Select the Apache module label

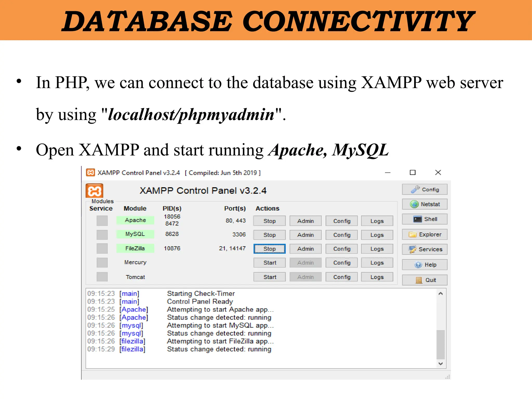[135, 220]
